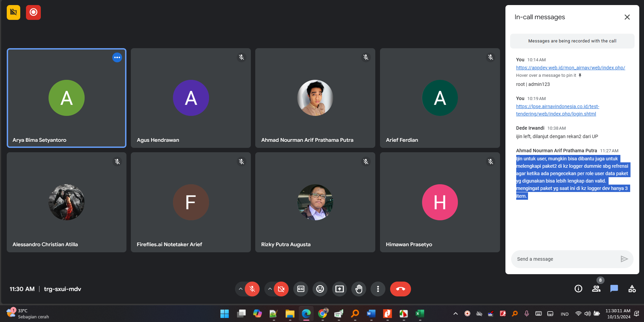Open the three-dot more options menu

pyautogui.click(x=378, y=289)
